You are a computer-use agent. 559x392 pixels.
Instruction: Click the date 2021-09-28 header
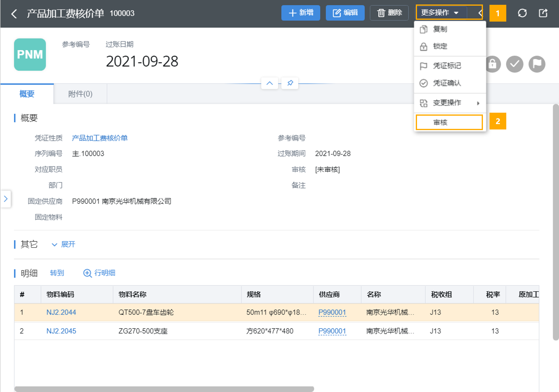tap(142, 61)
